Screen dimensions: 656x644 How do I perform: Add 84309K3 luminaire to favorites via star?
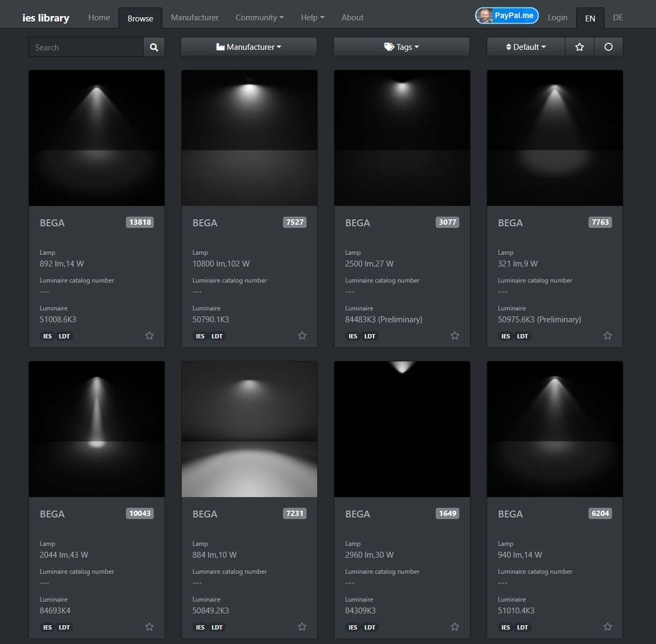click(x=455, y=627)
